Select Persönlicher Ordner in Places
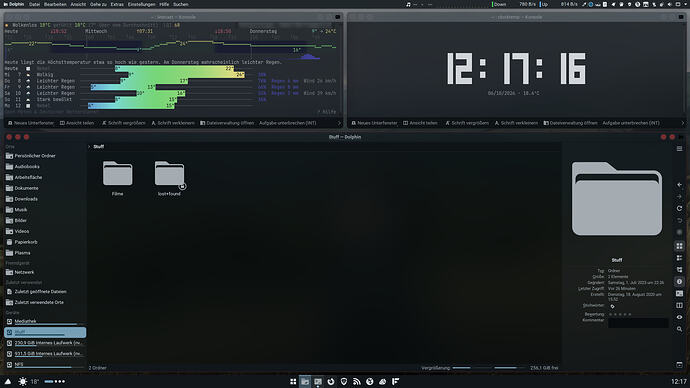The image size is (690, 388). click(45, 156)
